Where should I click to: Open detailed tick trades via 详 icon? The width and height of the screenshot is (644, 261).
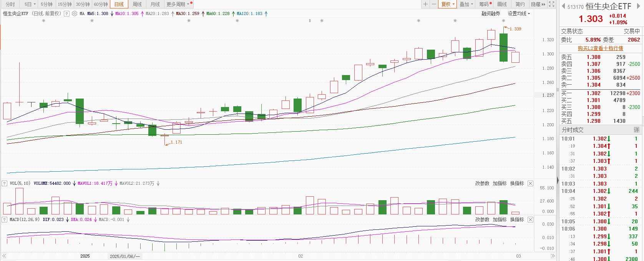[x=637, y=130]
